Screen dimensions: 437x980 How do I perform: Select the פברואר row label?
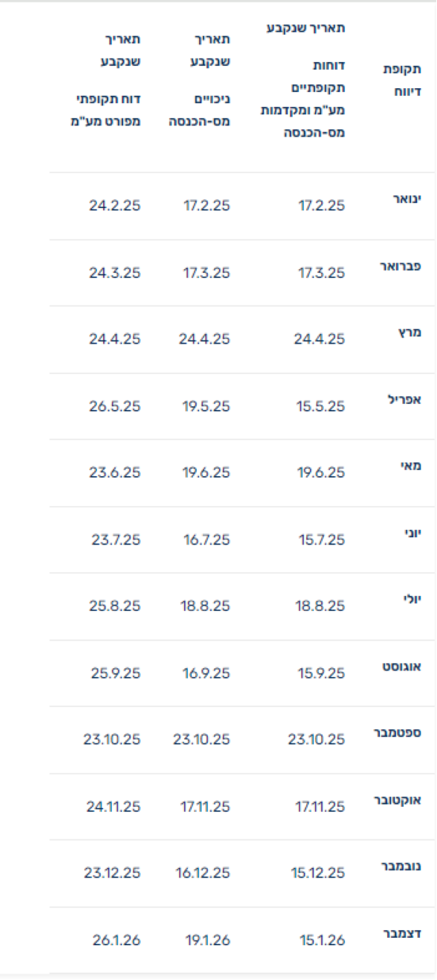[x=401, y=266]
